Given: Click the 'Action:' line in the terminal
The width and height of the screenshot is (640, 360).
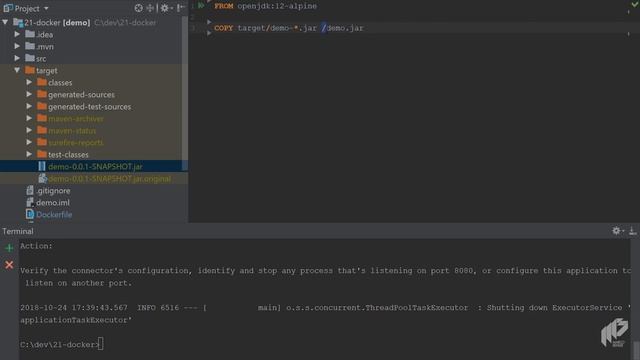Looking at the screenshot, I should [x=36, y=246].
